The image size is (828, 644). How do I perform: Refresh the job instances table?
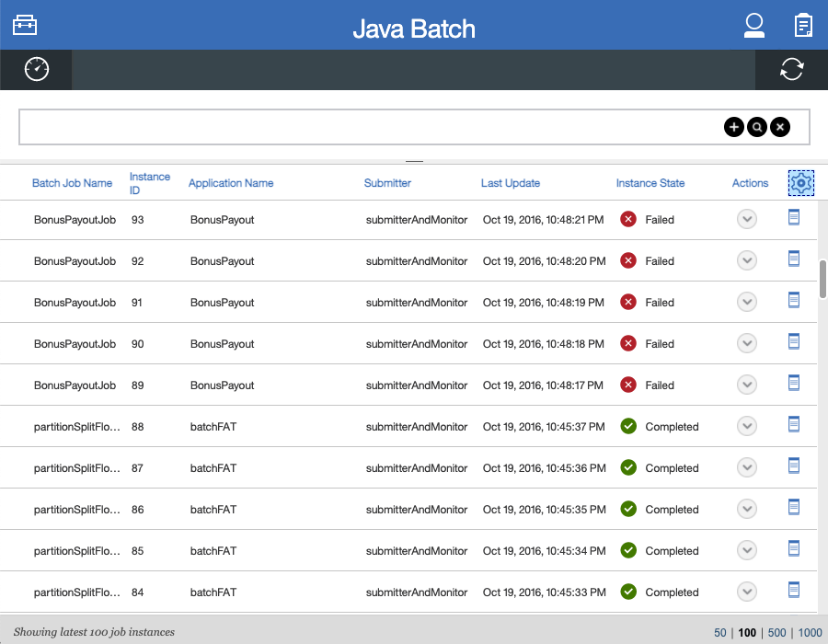[x=791, y=69]
